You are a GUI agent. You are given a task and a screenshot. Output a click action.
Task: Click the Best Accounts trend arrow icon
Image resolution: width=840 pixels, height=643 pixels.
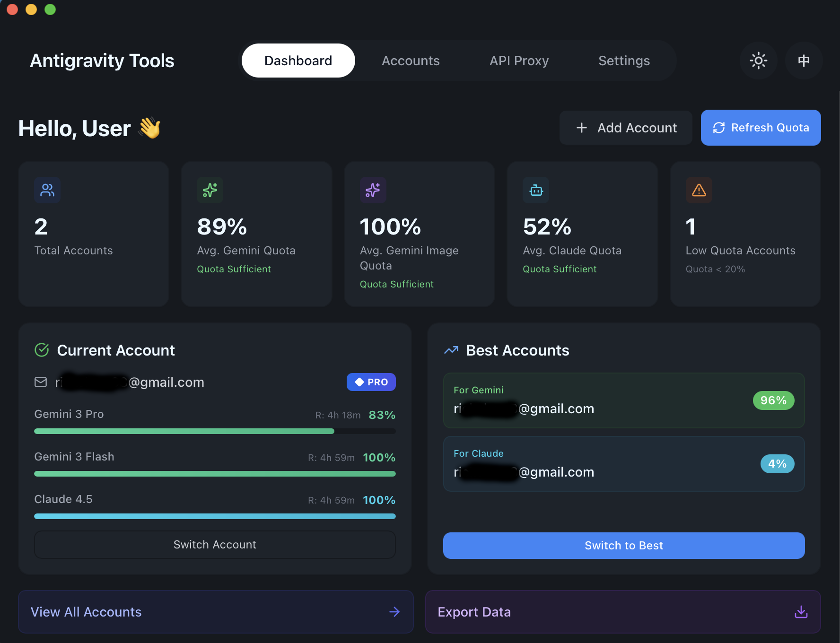pos(451,350)
